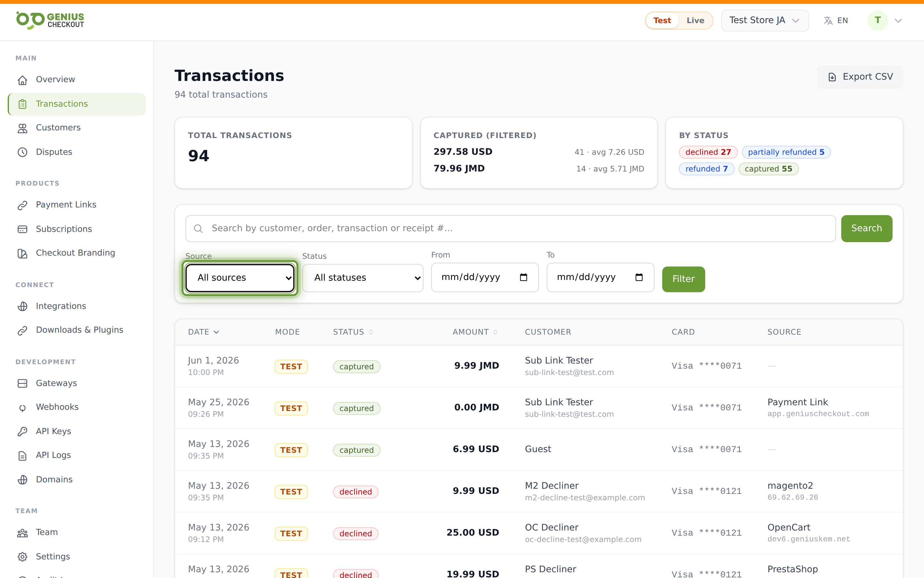Image resolution: width=924 pixels, height=578 pixels.
Task: Click the EN language selector
Action: 836,21
